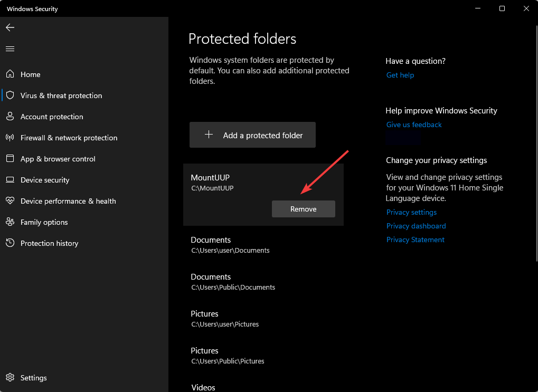Image resolution: width=538 pixels, height=392 pixels.
Task: Open the Get help link
Action: click(x=400, y=75)
